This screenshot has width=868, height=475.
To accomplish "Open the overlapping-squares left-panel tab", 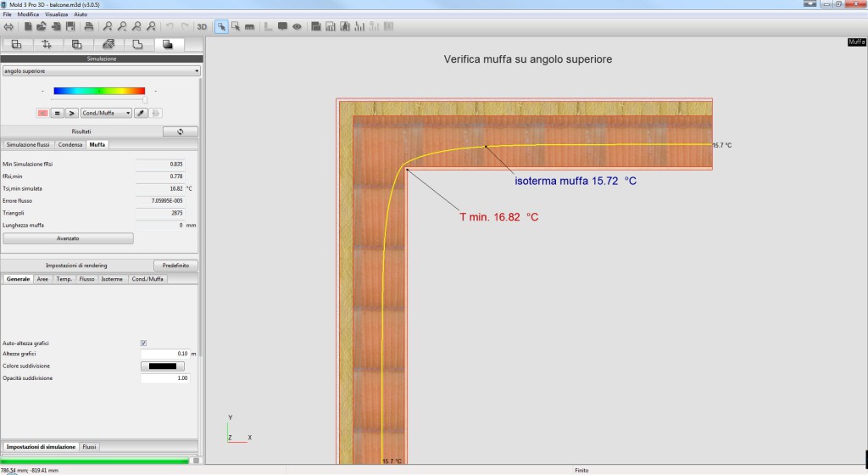I will coord(77,45).
